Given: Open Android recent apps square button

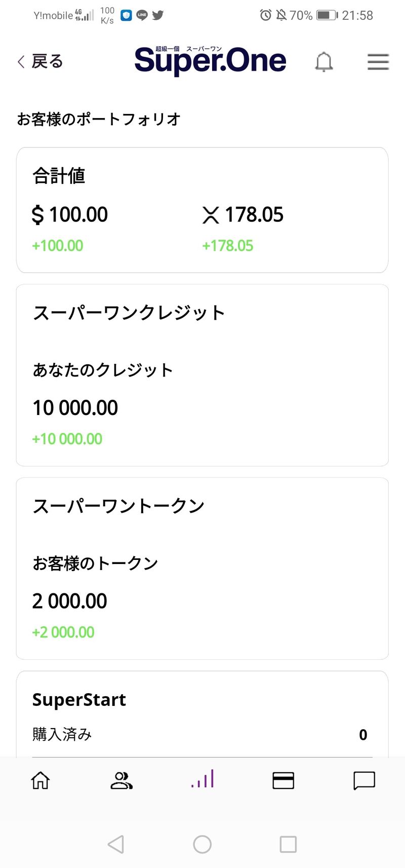Looking at the screenshot, I should point(288,844).
